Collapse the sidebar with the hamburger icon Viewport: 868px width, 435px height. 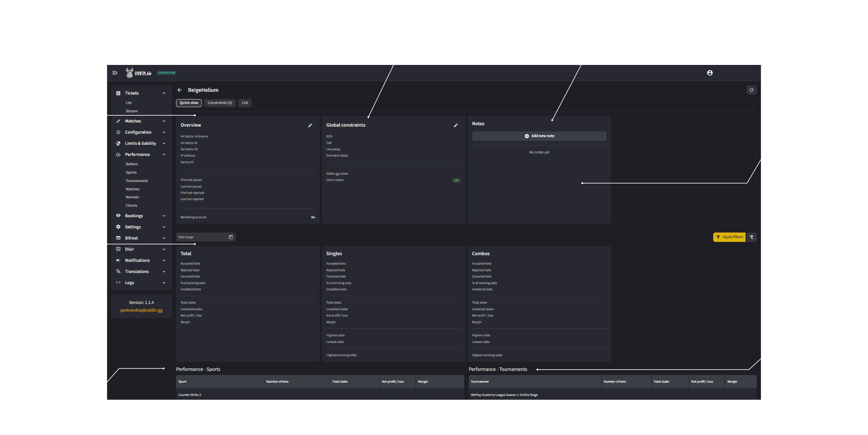pyautogui.click(x=114, y=73)
